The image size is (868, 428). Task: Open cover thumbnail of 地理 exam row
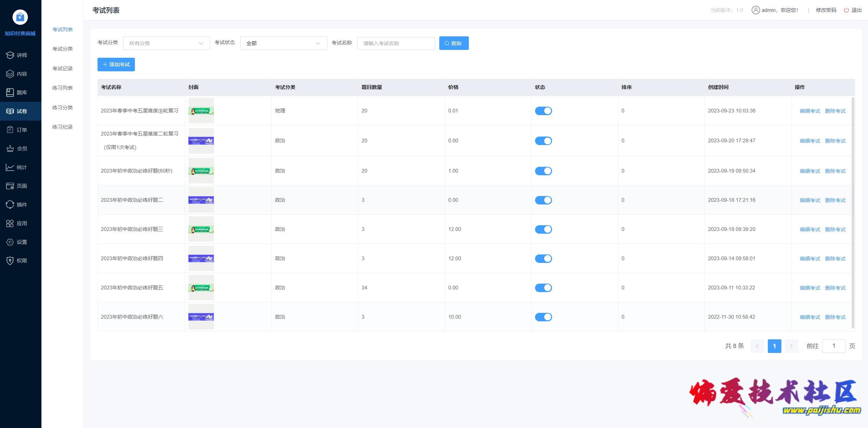pyautogui.click(x=201, y=110)
